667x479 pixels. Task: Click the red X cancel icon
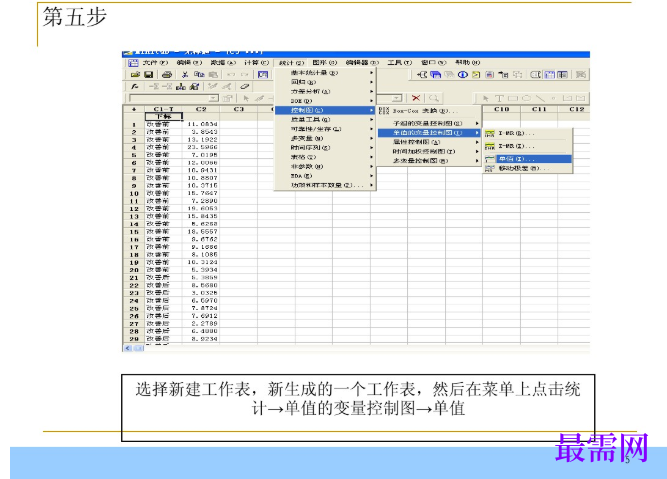(x=416, y=98)
